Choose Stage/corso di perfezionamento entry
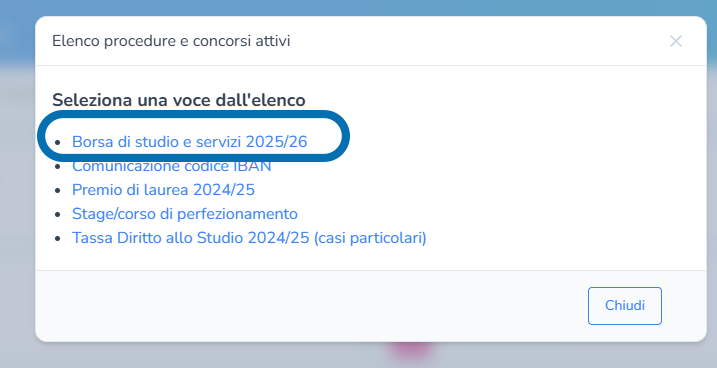 click(185, 213)
